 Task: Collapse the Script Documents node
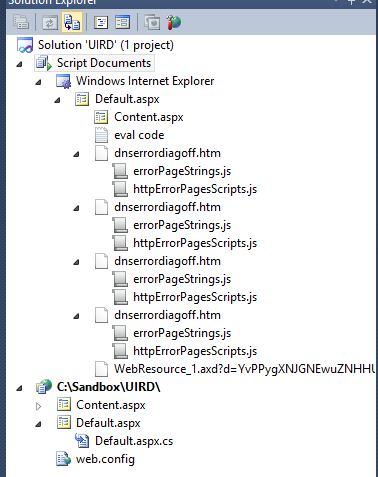click(20, 64)
